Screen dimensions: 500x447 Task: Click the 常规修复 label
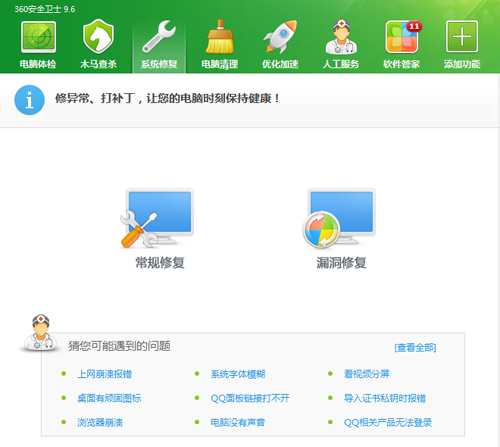(160, 263)
